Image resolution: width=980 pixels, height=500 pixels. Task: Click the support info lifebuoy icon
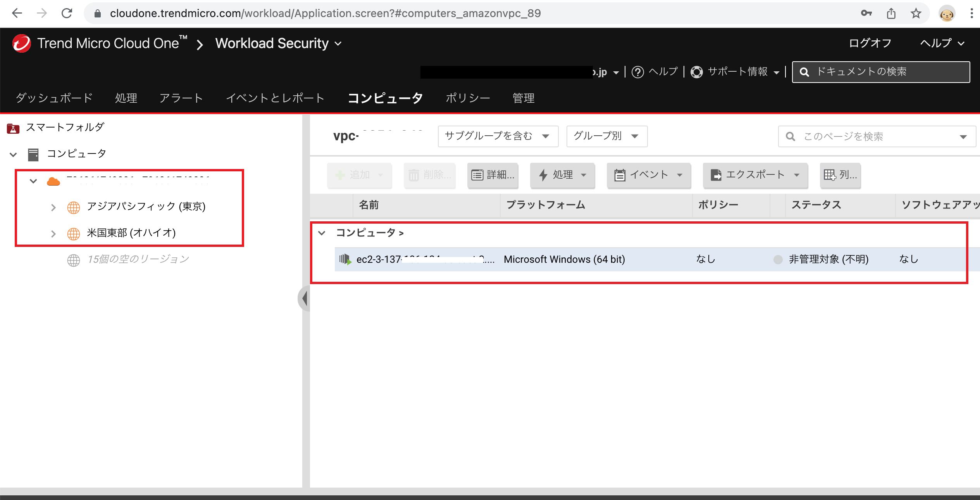[x=696, y=72]
